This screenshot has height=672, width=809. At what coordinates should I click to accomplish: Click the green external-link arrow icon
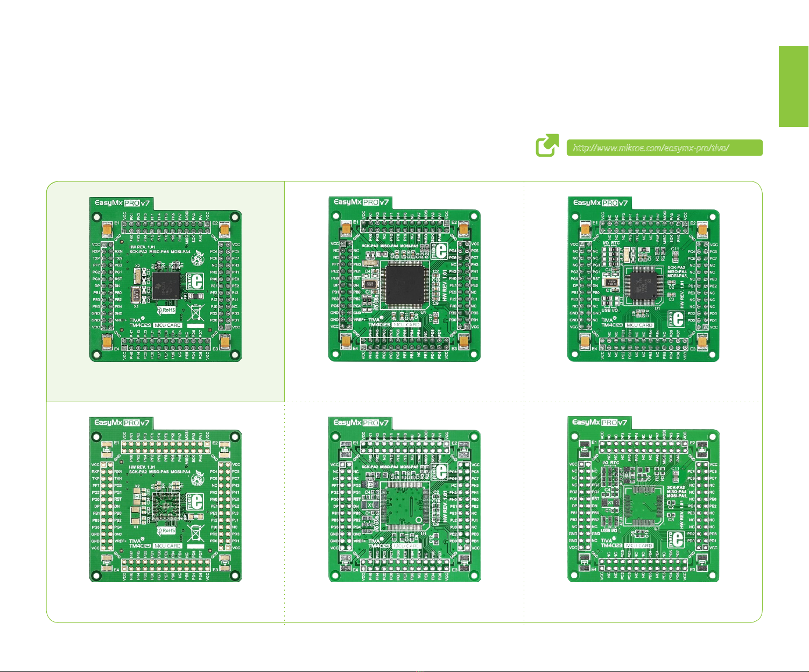[x=547, y=145]
